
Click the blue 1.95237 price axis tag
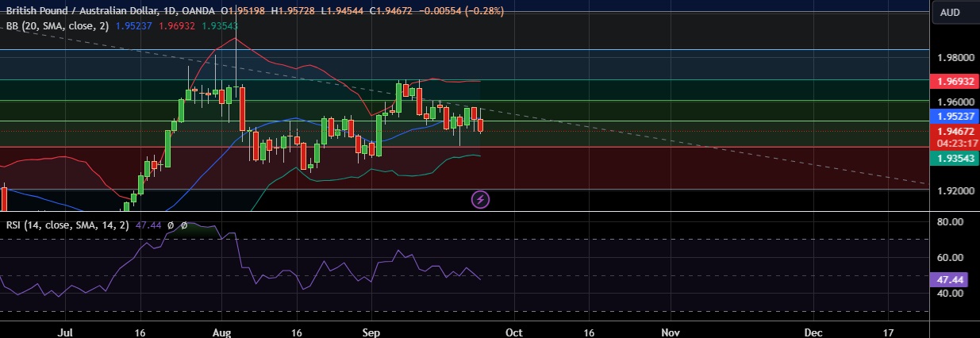[954, 116]
